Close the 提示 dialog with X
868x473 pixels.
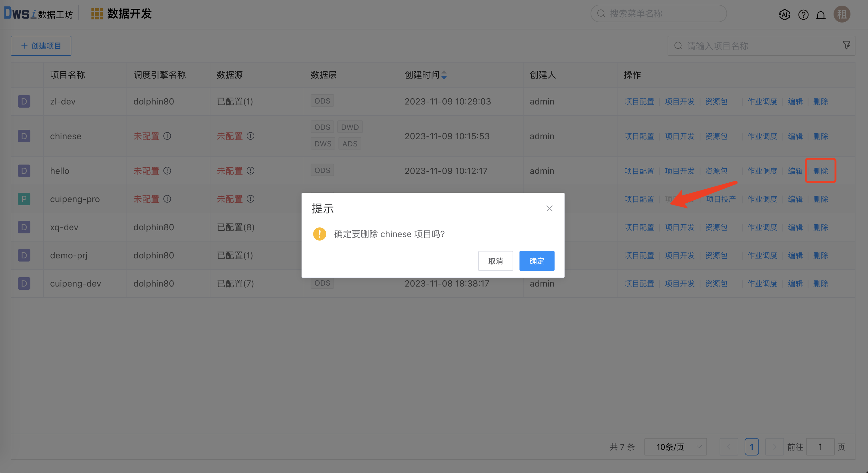pos(549,208)
